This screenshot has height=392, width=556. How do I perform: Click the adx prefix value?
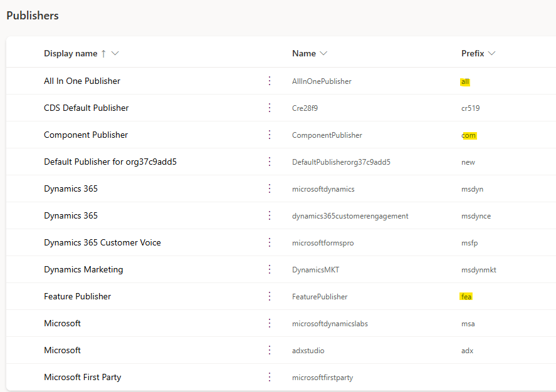[468, 351]
